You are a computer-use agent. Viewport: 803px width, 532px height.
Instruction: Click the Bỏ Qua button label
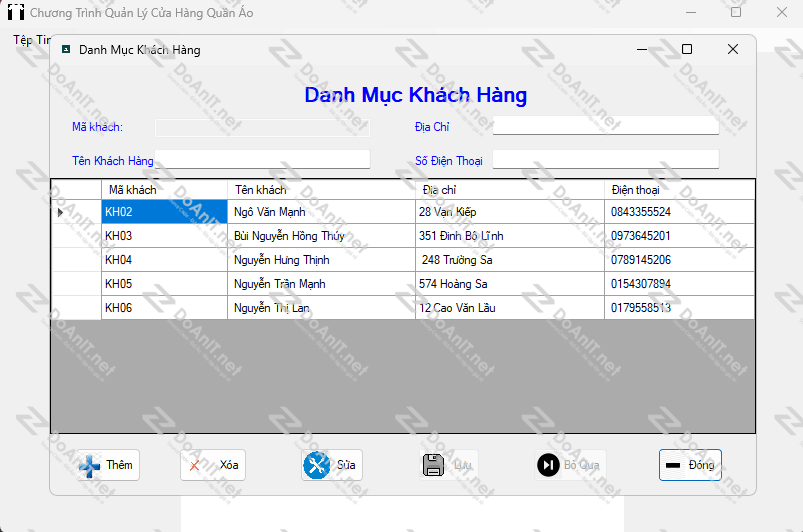point(582,465)
